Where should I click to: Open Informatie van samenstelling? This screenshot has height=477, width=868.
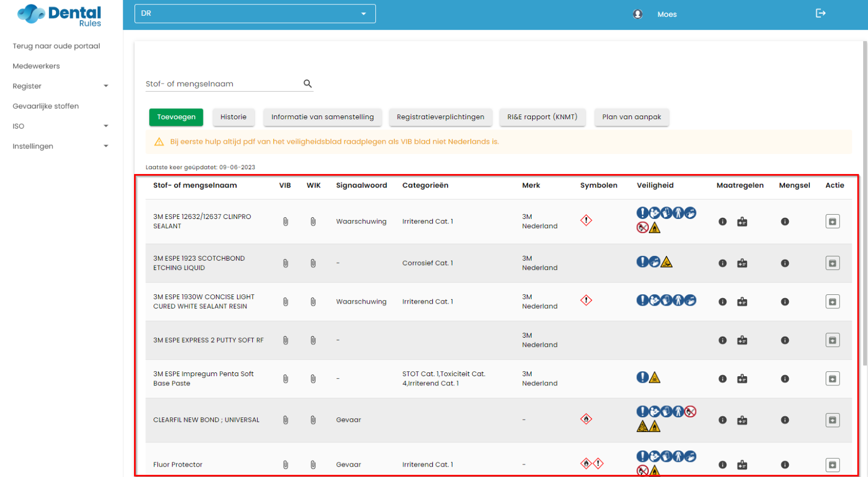tap(323, 117)
